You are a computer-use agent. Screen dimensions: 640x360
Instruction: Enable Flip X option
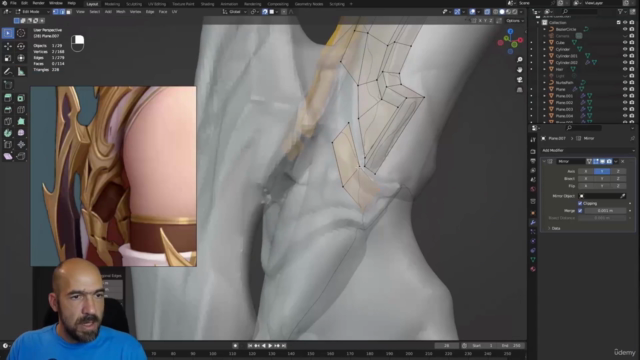pyautogui.click(x=586, y=186)
